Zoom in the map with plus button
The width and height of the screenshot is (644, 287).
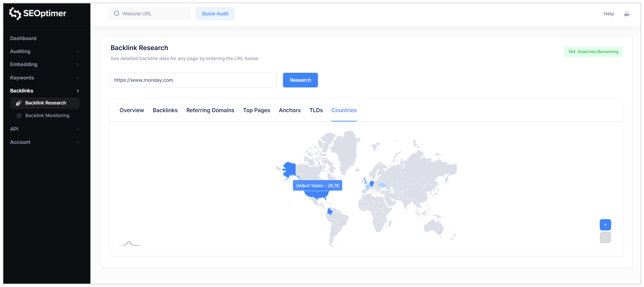pos(605,225)
